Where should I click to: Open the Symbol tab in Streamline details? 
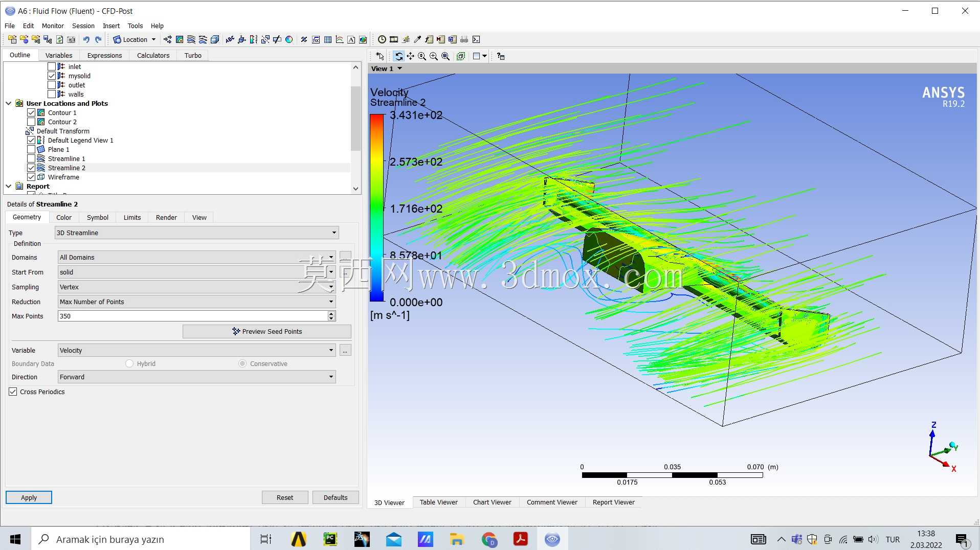coord(98,217)
